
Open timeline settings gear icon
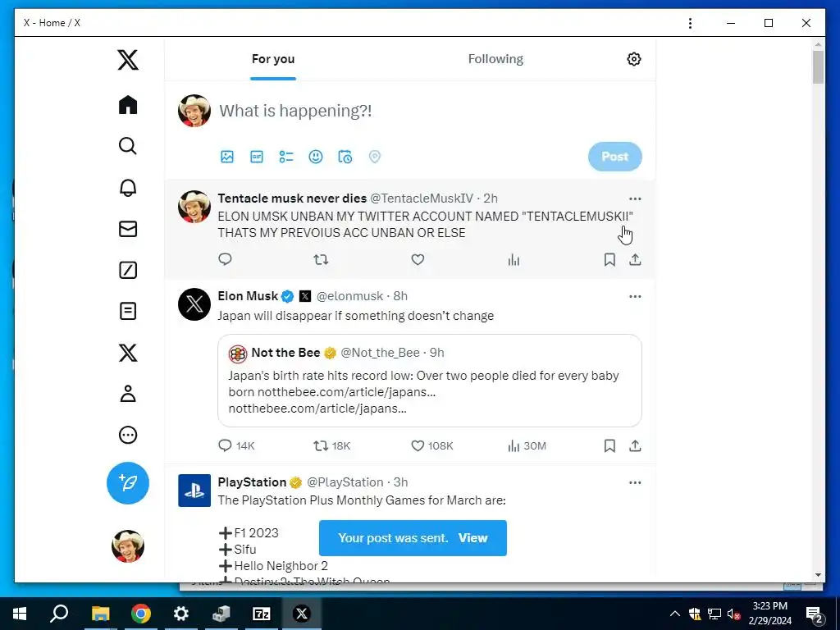pyautogui.click(x=634, y=59)
